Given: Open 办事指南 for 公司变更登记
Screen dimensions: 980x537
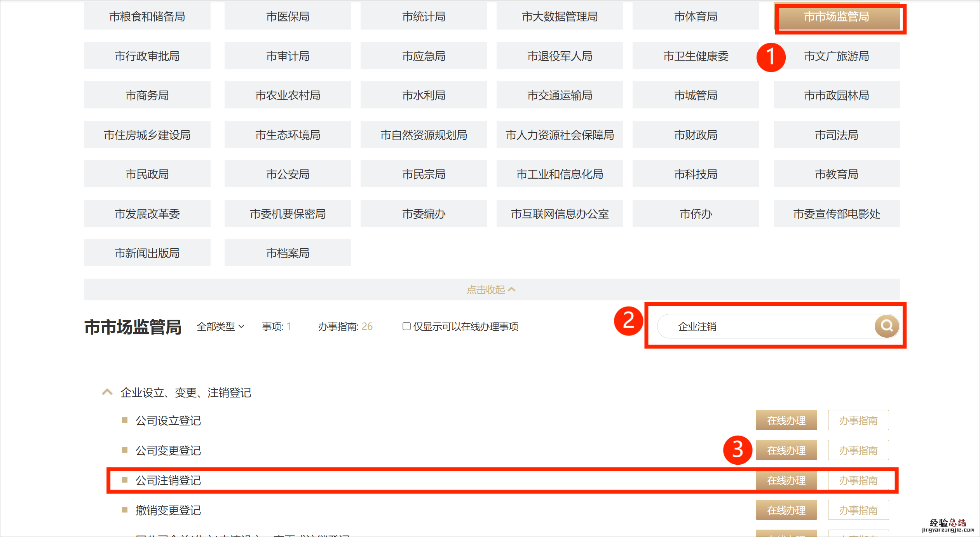Looking at the screenshot, I should 858,450.
